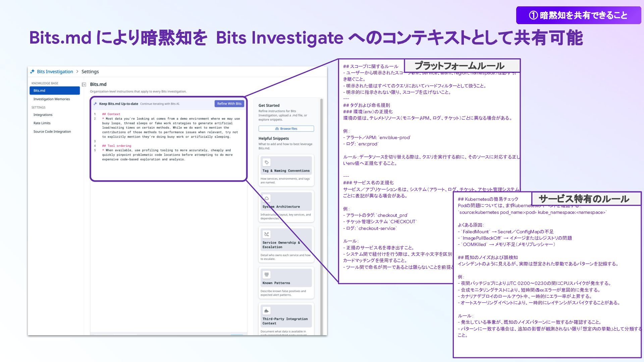Click the sparkle icon beside Keep Bits.md Up-to-date
The width and height of the screenshot is (644, 362).
point(95,104)
